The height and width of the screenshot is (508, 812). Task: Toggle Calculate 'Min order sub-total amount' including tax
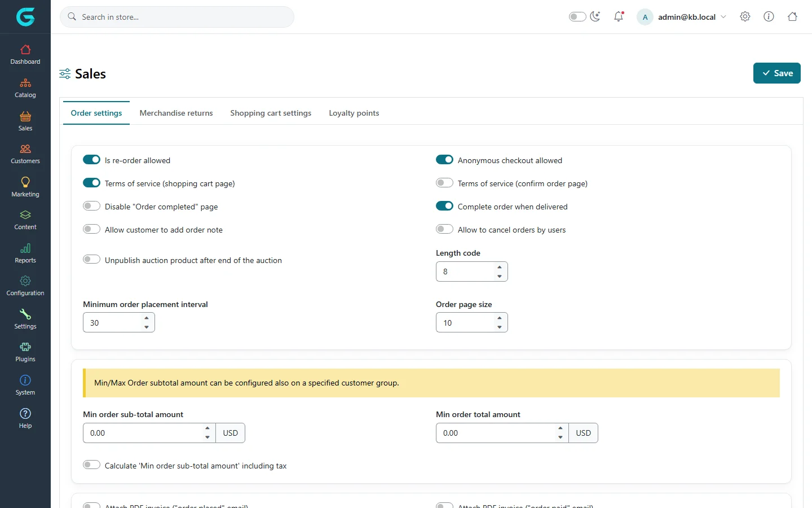[x=91, y=465]
